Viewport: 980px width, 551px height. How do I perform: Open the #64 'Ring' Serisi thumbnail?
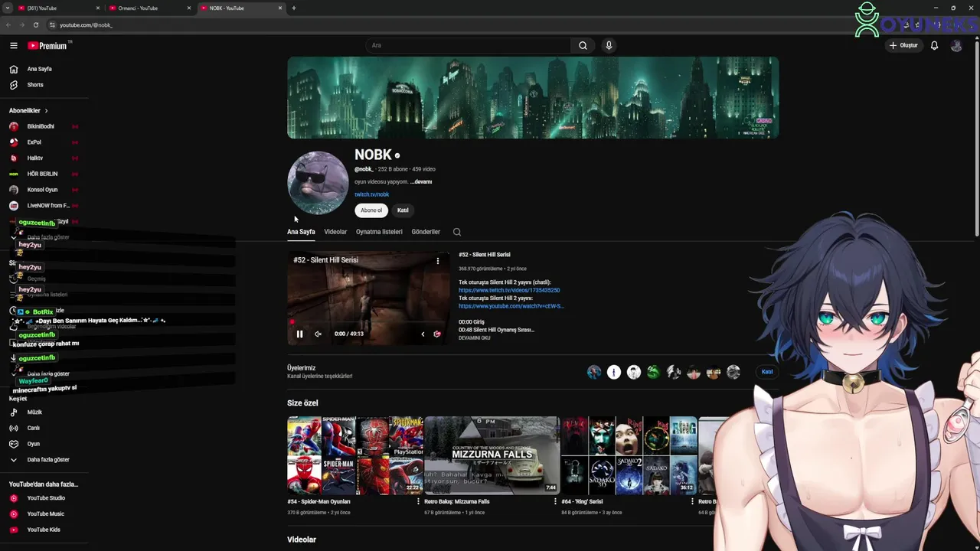629,455
